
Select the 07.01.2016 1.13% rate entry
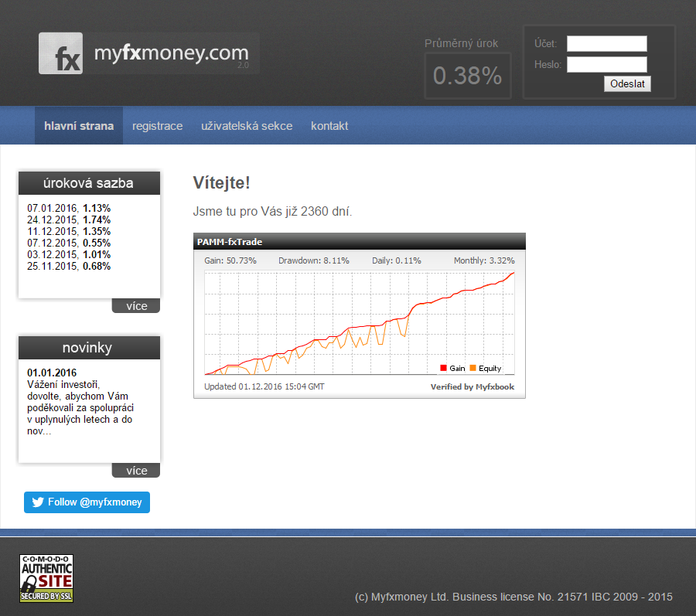69,208
